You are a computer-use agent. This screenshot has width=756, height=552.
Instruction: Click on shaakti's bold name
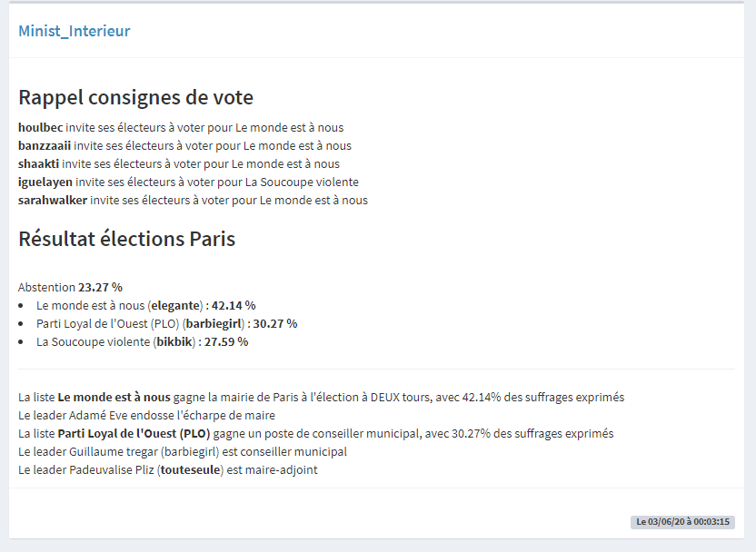[x=38, y=164]
